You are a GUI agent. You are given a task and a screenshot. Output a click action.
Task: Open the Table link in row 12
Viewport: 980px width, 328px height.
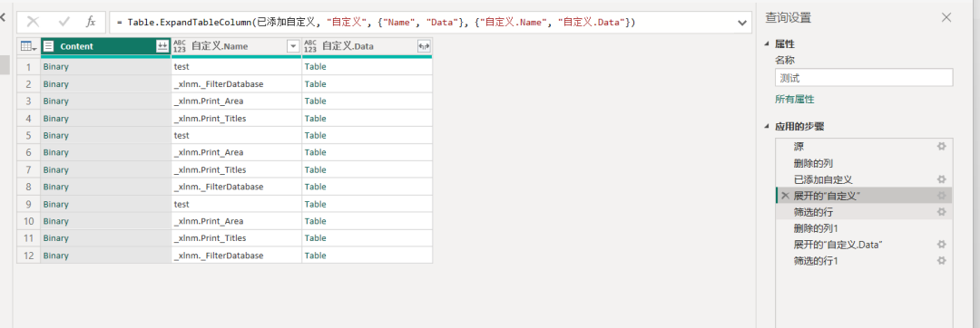coord(315,256)
